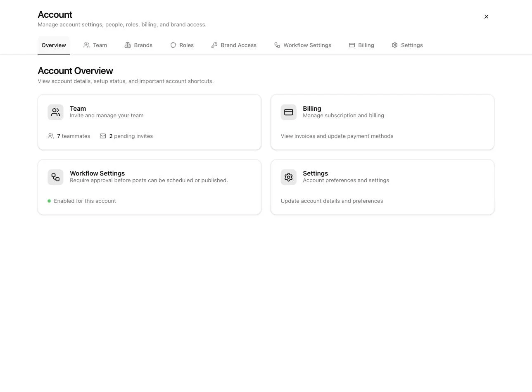Screen dimensions: 532x392
Task: Click the Workflow Settings card's icon
Action: point(55,177)
